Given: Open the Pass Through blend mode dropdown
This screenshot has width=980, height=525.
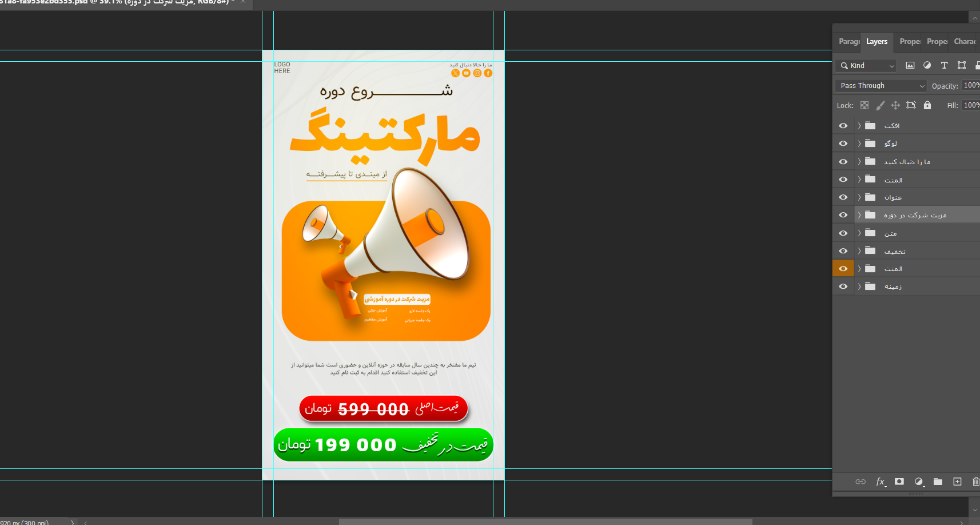Looking at the screenshot, I should [x=881, y=86].
